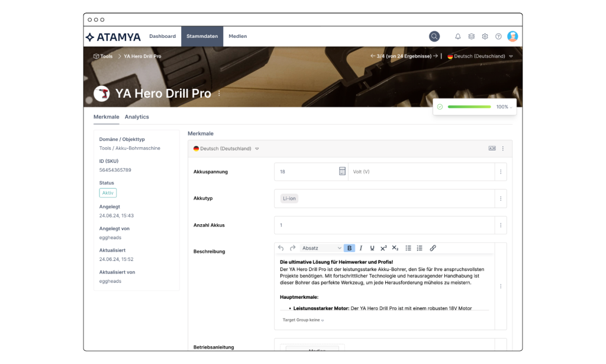
Task: Open the calculator in Akkuspannung field
Action: tap(342, 172)
